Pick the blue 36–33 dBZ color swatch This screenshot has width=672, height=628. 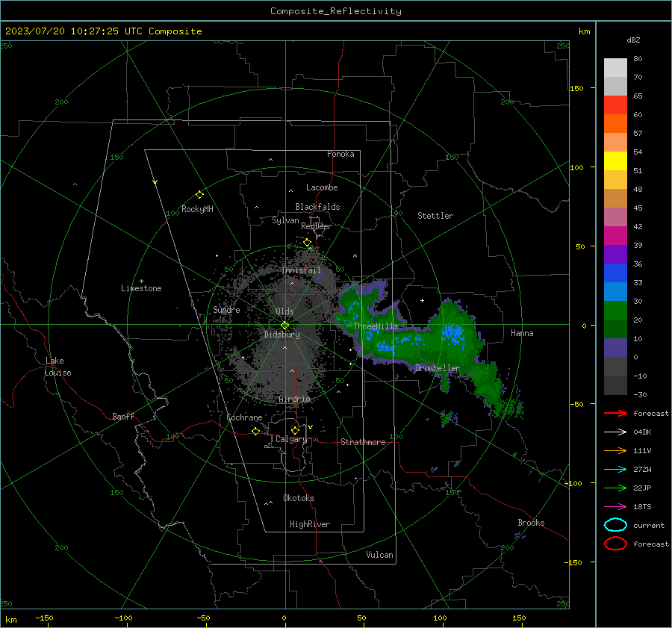coord(615,273)
